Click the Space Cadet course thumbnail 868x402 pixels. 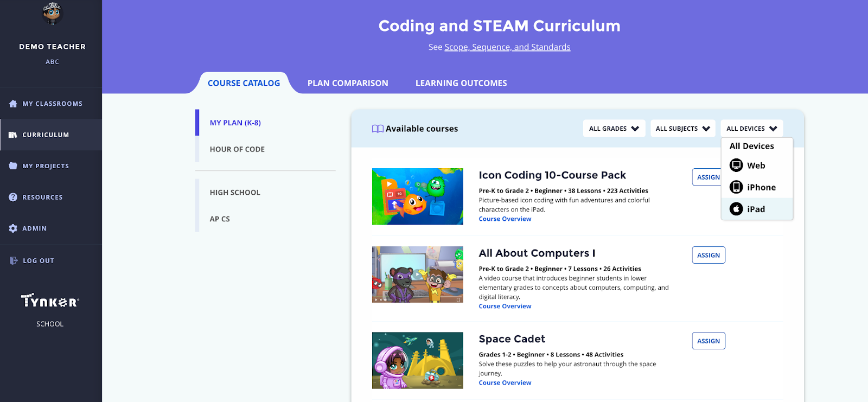(x=418, y=360)
